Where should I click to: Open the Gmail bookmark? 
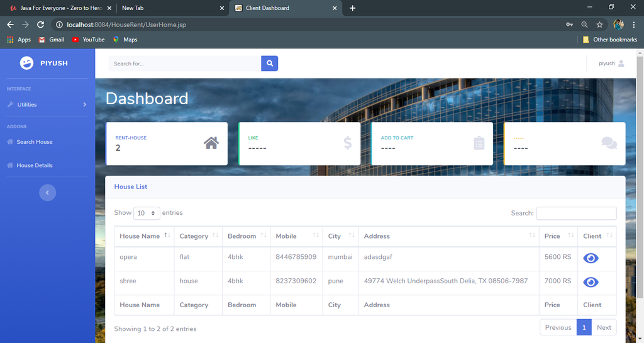coord(52,40)
